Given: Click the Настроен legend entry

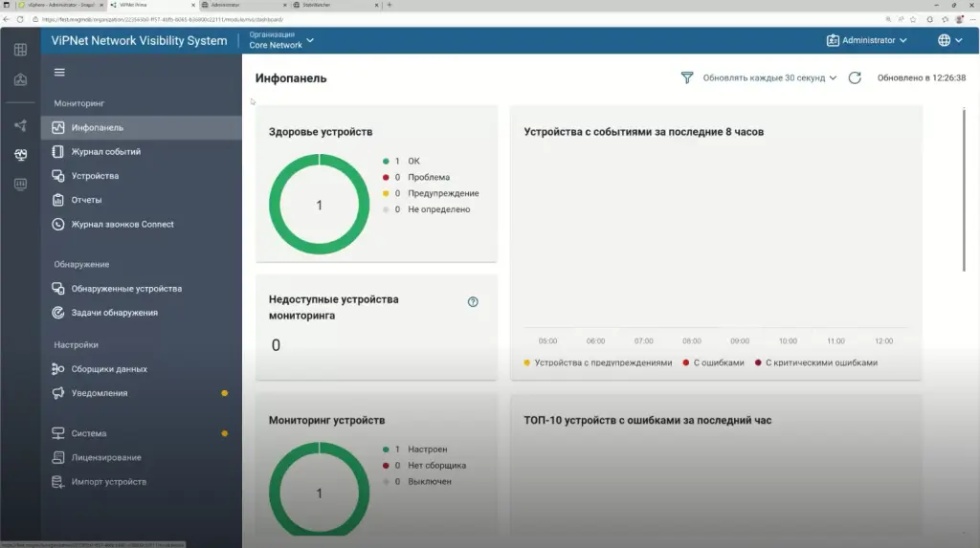Looking at the screenshot, I should click(x=415, y=449).
